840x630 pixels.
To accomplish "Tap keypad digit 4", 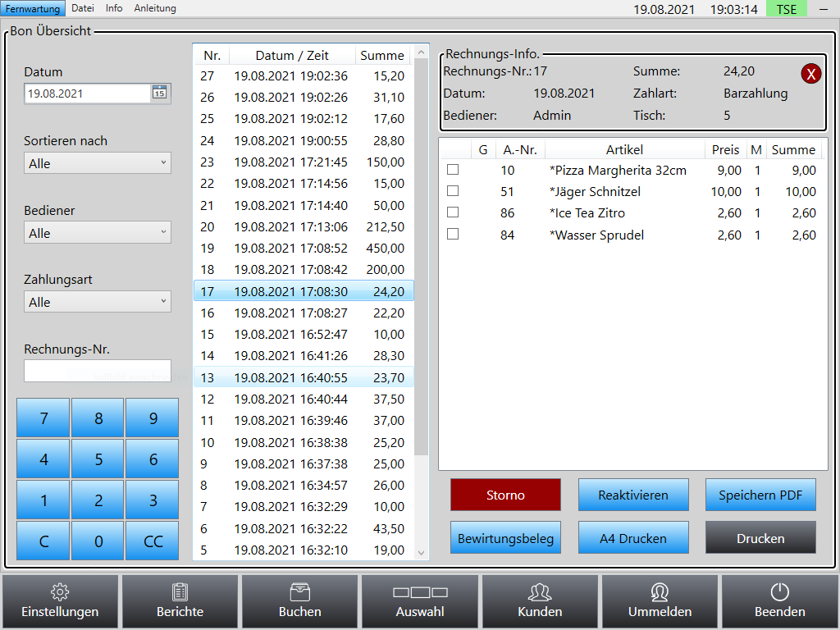I will (43, 459).
